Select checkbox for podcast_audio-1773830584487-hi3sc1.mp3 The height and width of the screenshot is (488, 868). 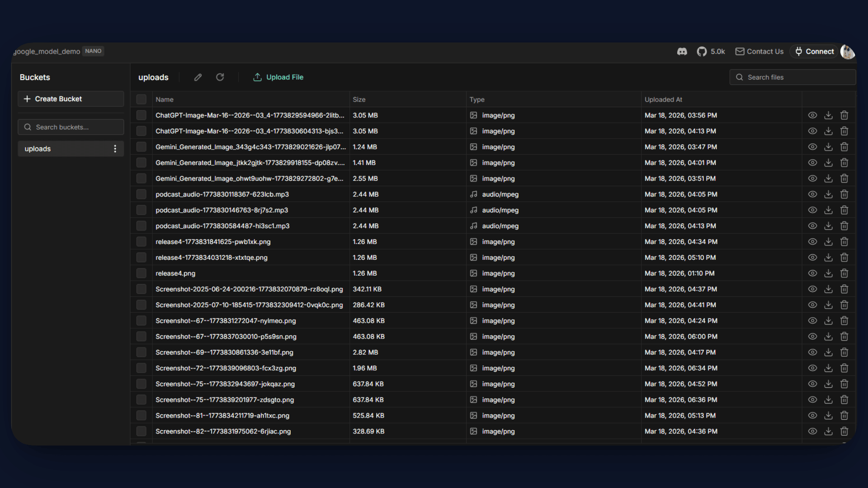[142, 226]
